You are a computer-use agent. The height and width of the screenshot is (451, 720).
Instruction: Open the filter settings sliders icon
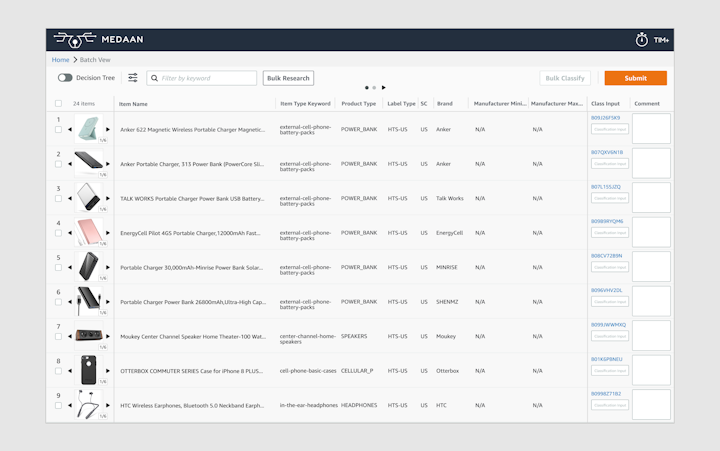coord(133,78)
